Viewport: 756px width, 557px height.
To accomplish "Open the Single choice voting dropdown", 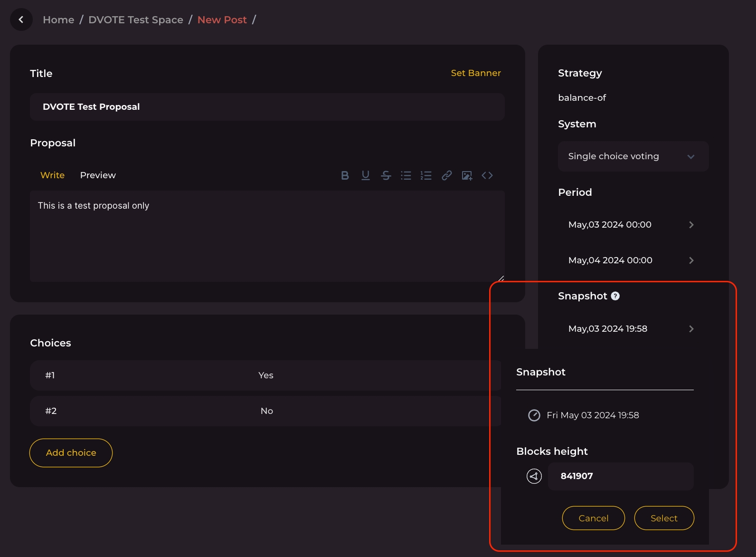I will 633,156.
